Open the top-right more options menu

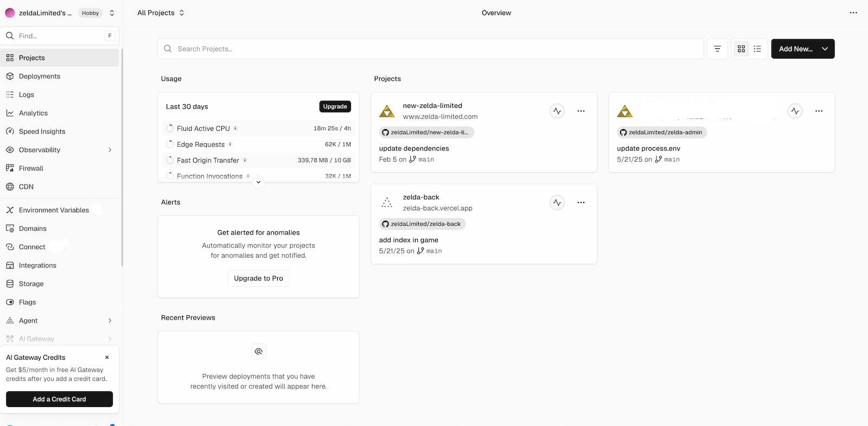[853, 12]
